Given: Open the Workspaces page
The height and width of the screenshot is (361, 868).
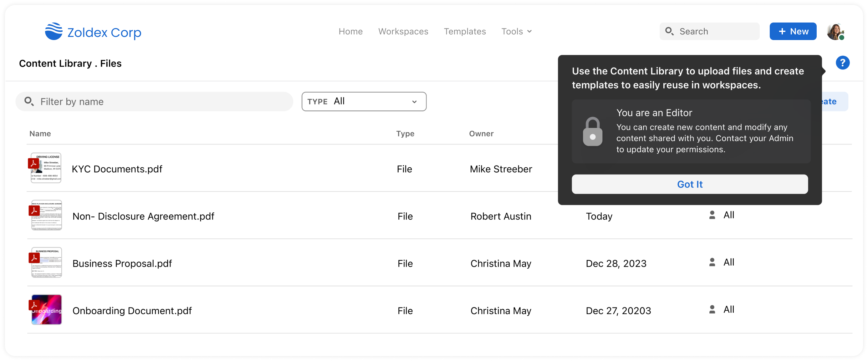Looking at the screenshot, I should (x=403, y=31).
